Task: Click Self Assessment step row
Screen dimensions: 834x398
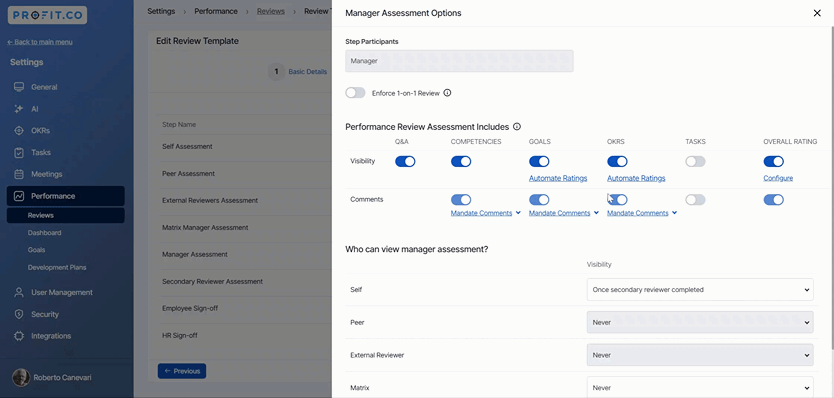Action: pyautogui.click(x=244, y=146)
